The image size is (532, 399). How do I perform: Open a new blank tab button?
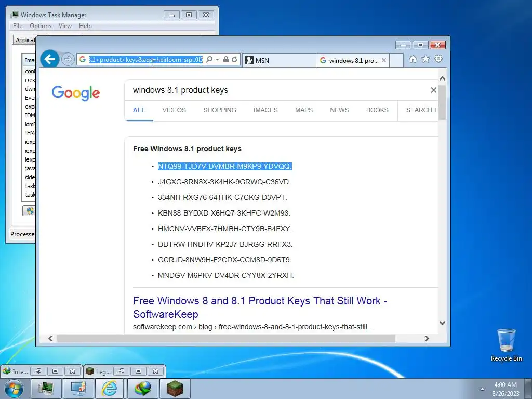tap(396, 60)
